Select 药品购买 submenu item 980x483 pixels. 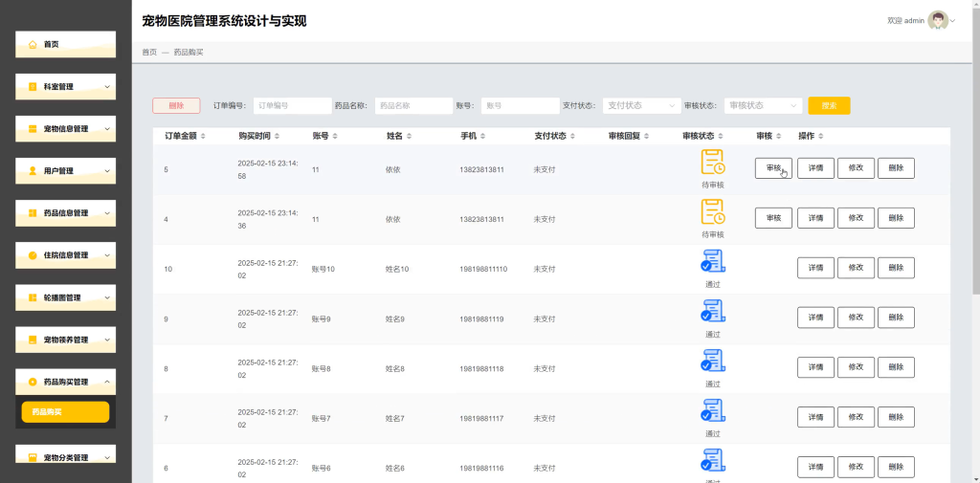click(66, 412)
